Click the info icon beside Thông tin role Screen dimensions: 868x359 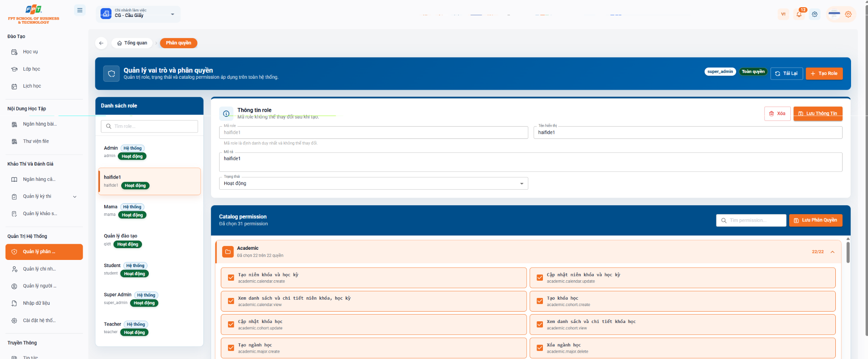click(226, 113)
